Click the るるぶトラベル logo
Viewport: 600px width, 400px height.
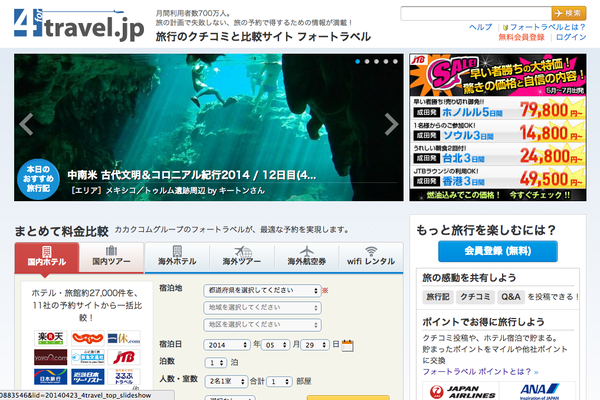tap(124, 377)
